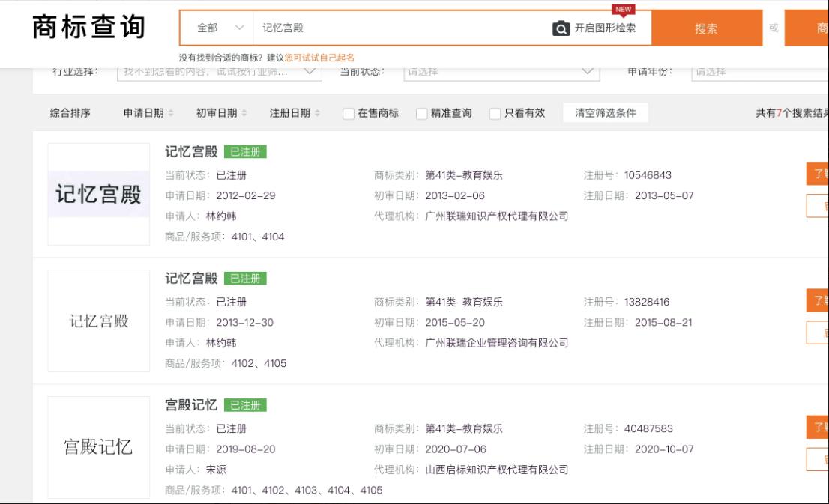The width and height of the screenshot is (829, 504).
Task: Click the 已注册 badge on the first result
Action: coord(245,153)
